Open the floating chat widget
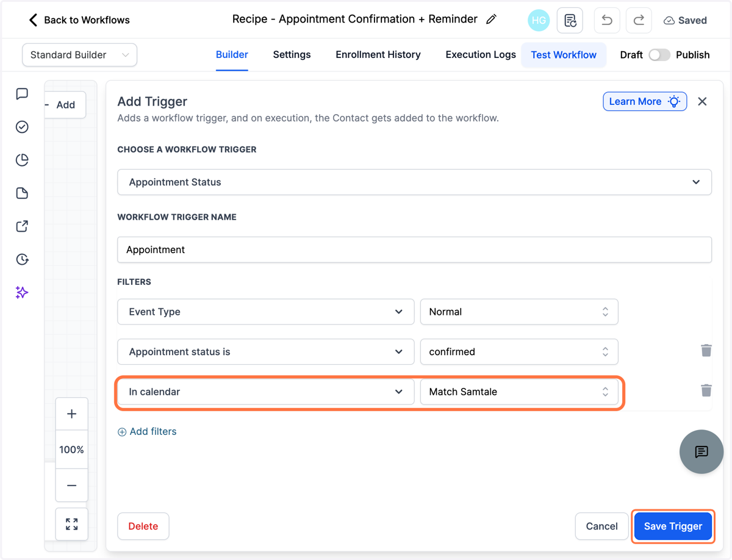Screen dimensions: 732x560 pos(701,452)
